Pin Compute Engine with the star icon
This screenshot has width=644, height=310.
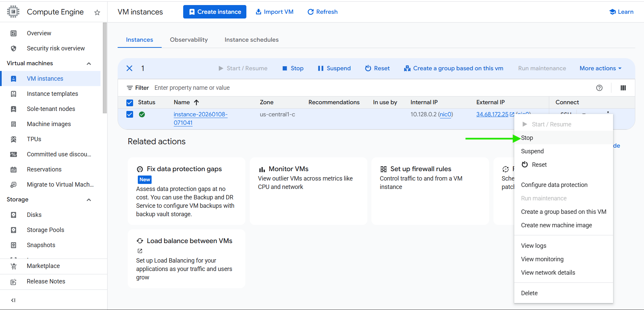97,12
